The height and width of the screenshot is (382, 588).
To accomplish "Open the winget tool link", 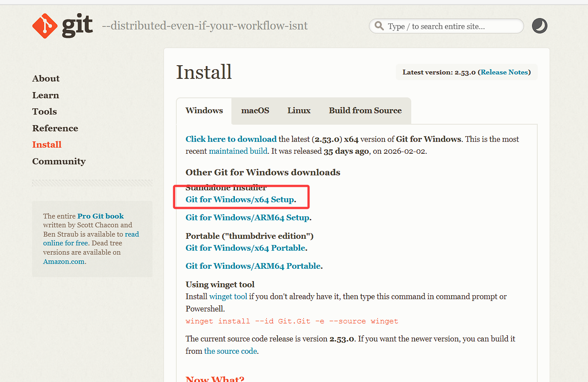I will 228,297.
